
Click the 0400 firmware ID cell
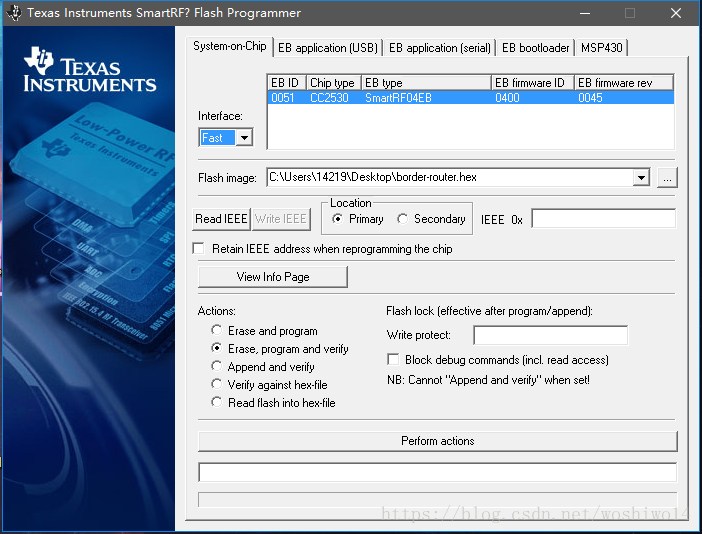pos(507,98)
